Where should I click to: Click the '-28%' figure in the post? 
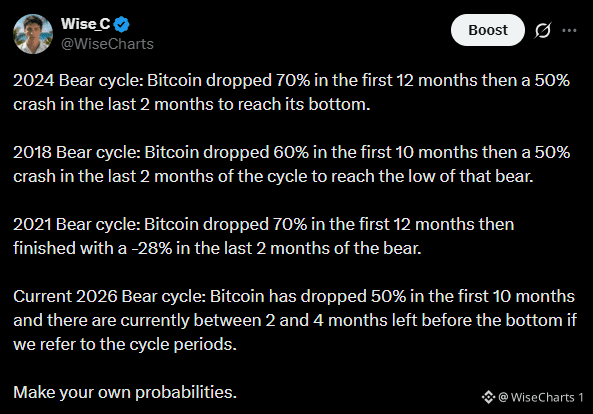point(151,248)
